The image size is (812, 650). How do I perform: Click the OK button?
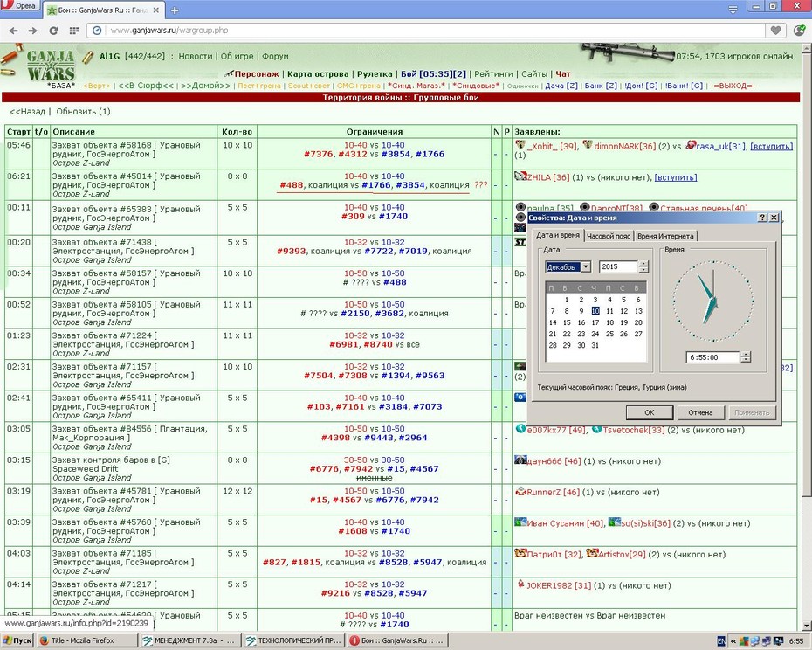(650, 412)
